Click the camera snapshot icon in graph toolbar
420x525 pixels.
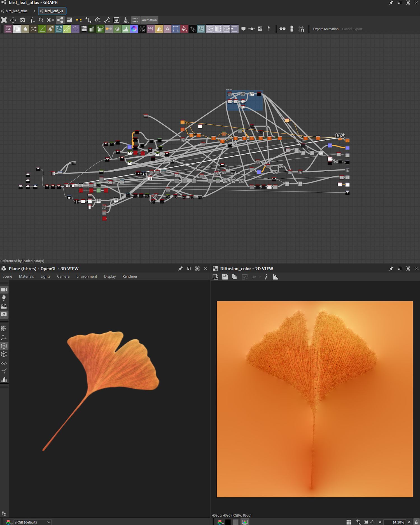(x=23, y=20)
